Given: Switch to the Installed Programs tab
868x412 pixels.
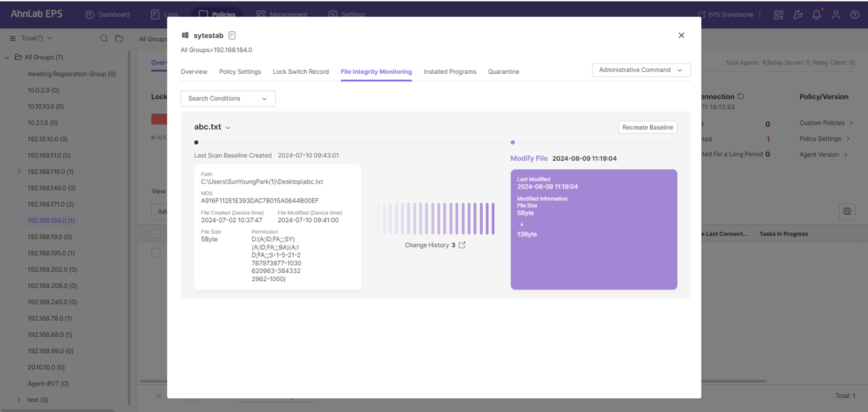Looking at the screenshot, I should click(x=450, y=71).
